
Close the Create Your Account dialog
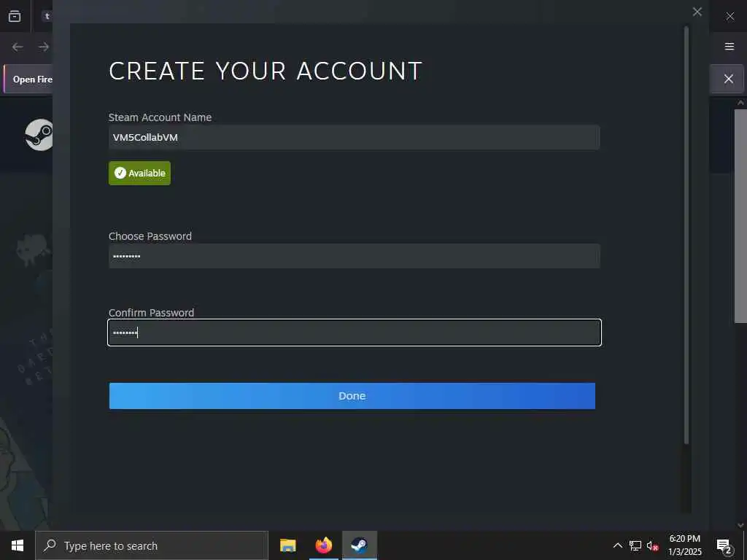tap(697, 12)
